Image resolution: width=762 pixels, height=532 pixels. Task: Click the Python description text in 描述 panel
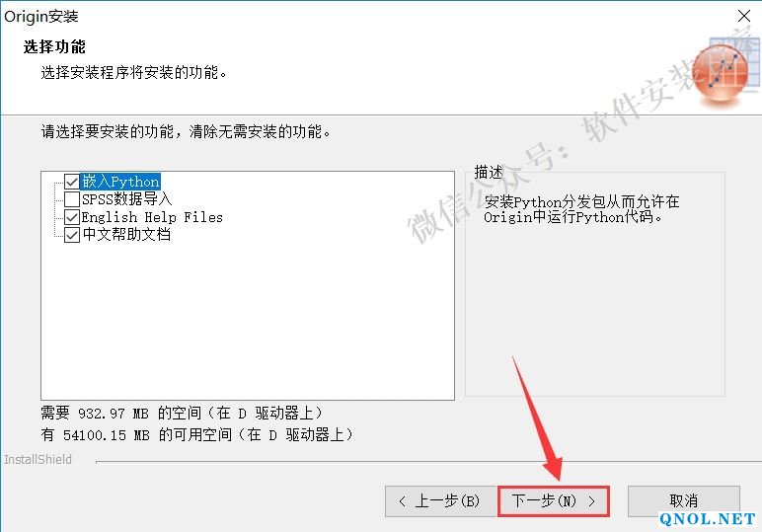click(x=581, y=209)
